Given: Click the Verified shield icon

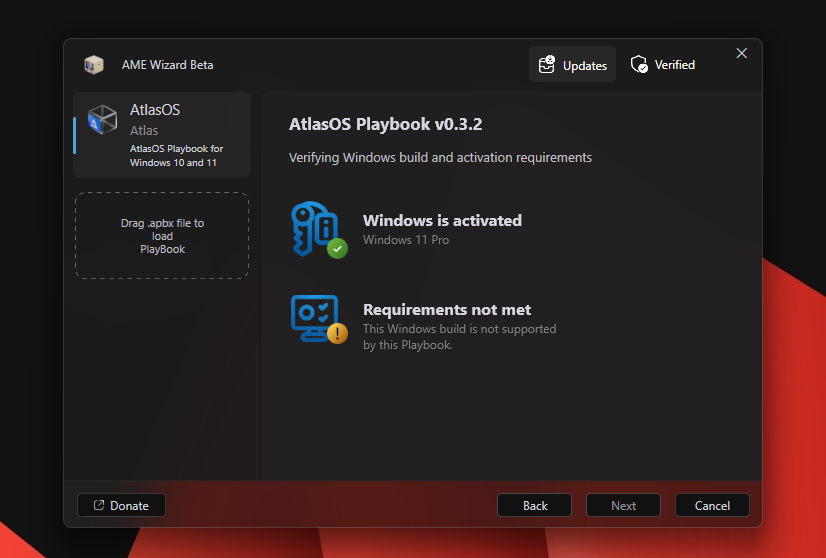Looking at the screenshot, I should click(x=639, y=64).
